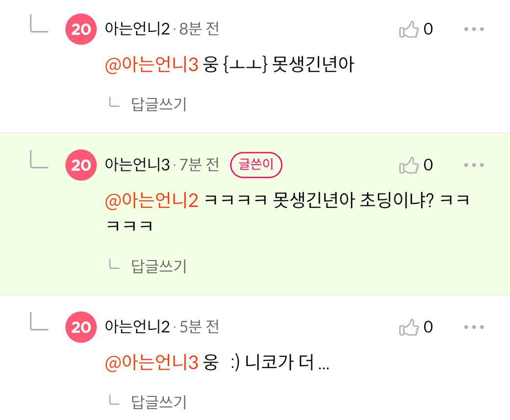Click 아는언니3's avatar badge in the highlighted comment

(x=81, y=165)
